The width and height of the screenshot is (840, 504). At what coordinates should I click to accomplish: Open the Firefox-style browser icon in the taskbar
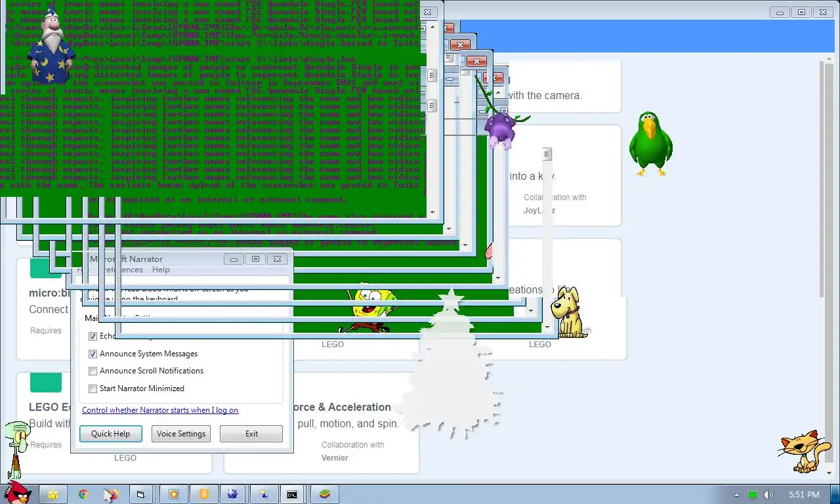coord(112,494)
